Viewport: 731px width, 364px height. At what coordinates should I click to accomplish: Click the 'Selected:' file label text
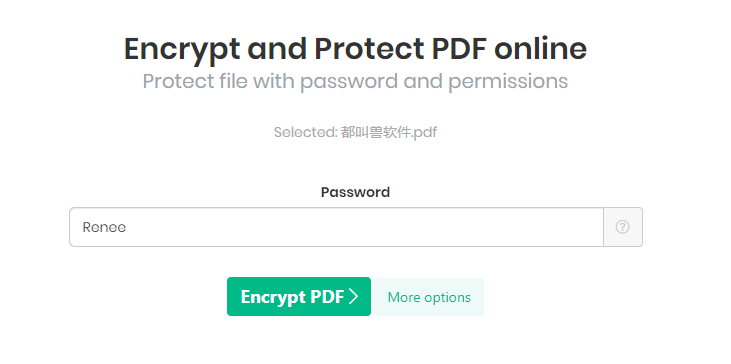[305, 132]
